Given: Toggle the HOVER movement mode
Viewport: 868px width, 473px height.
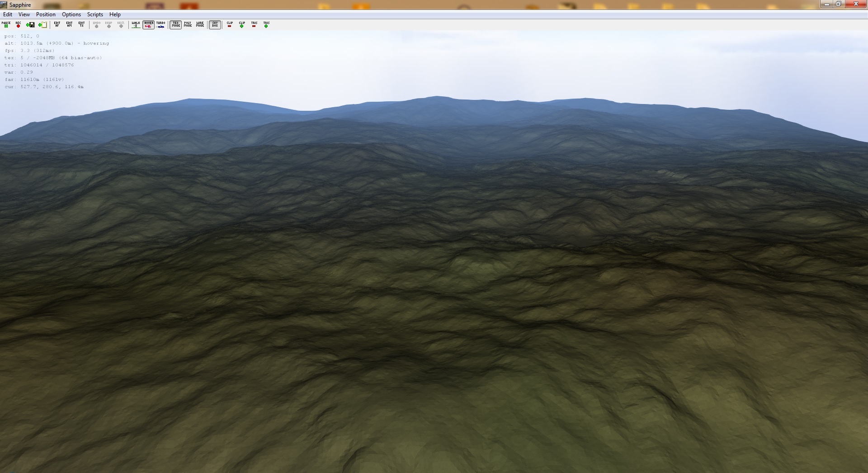Looking at the screenshot, I should point(148,24).
